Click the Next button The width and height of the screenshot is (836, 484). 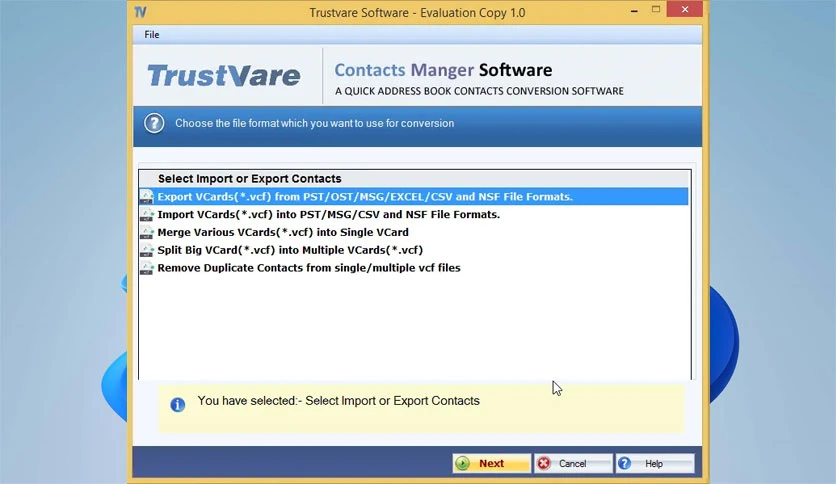(x=492, y=463)
